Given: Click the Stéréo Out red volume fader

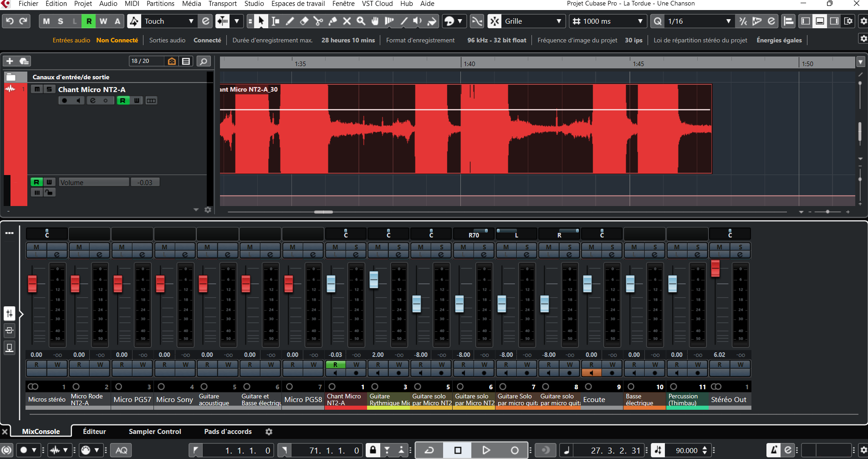Looking at the screenshot, I should click(x=715, y=268).
